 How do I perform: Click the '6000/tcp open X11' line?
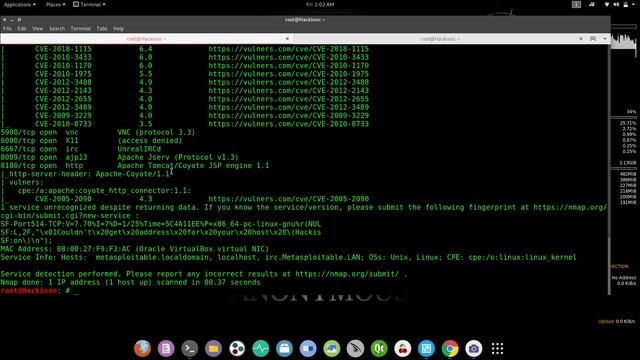pyautogui.click(x=91, y=140)
